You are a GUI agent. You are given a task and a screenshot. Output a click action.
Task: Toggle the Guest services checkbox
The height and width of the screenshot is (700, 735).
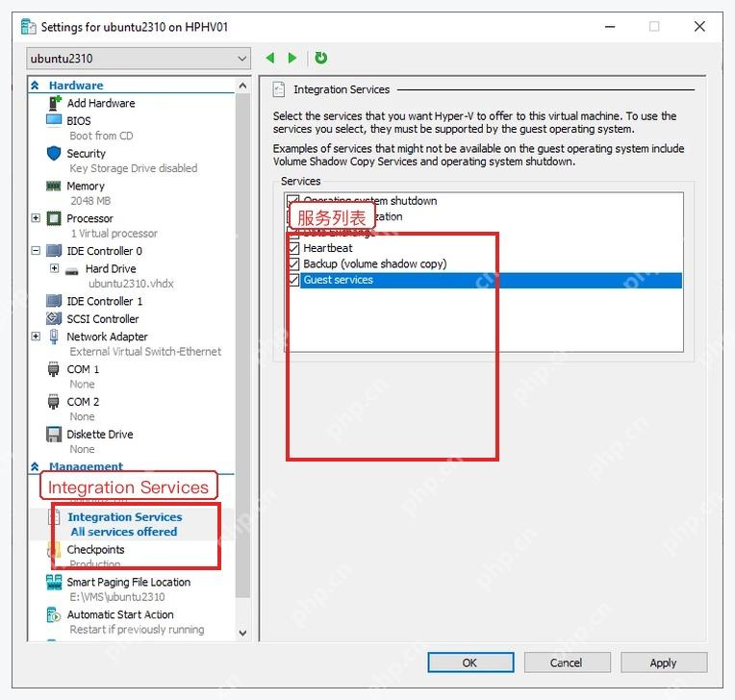(x=294, y=280)
